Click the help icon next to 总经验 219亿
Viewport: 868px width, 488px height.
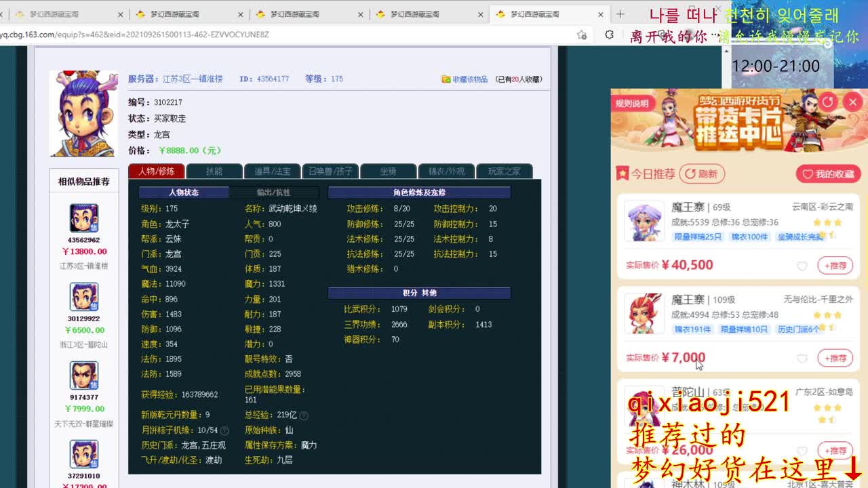point(304,415)
